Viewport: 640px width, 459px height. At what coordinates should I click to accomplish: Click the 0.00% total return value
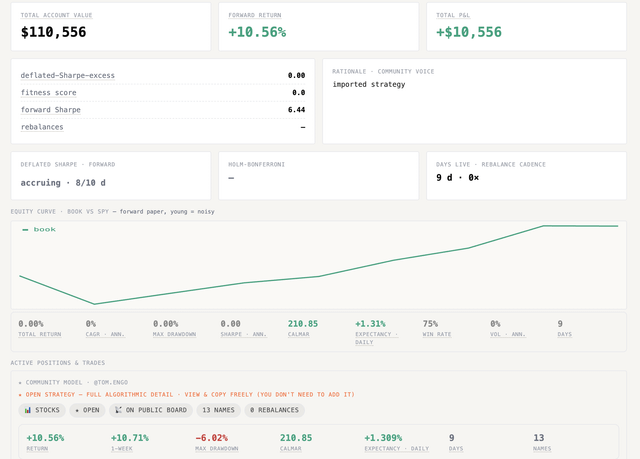pyautogui.click(x=31, y=324)
